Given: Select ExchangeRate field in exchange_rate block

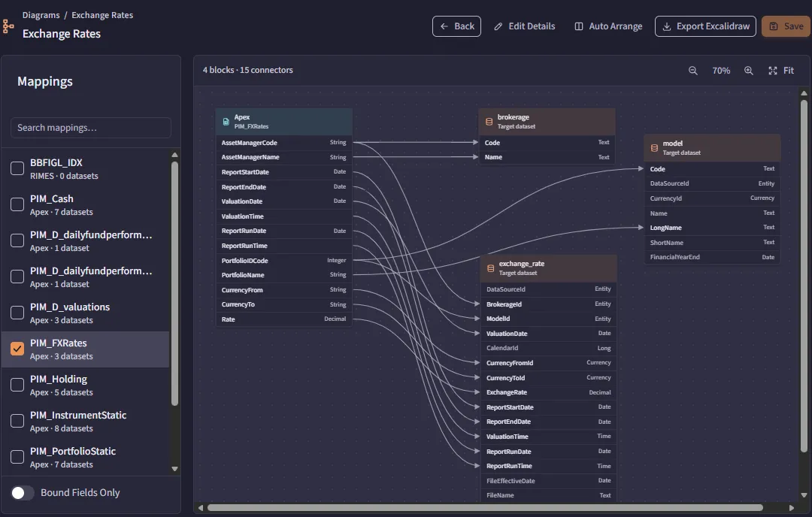Looking at the screenshot, I should coord(548,392).
